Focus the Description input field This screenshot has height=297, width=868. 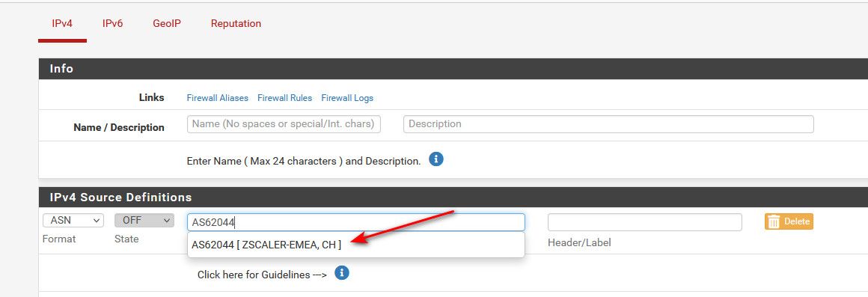[x=608, y=124]
